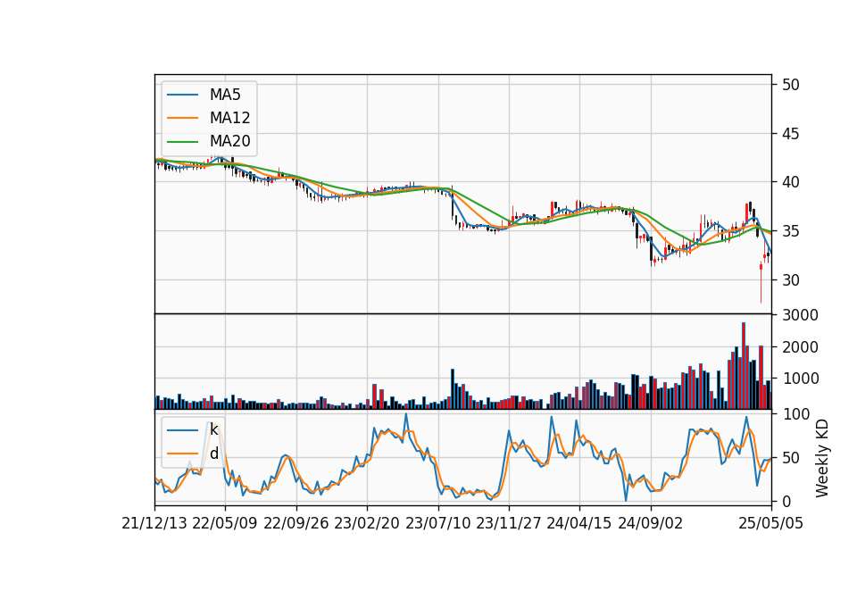
Task: Click the price axis value 30
Action: (x=790, y=279)
